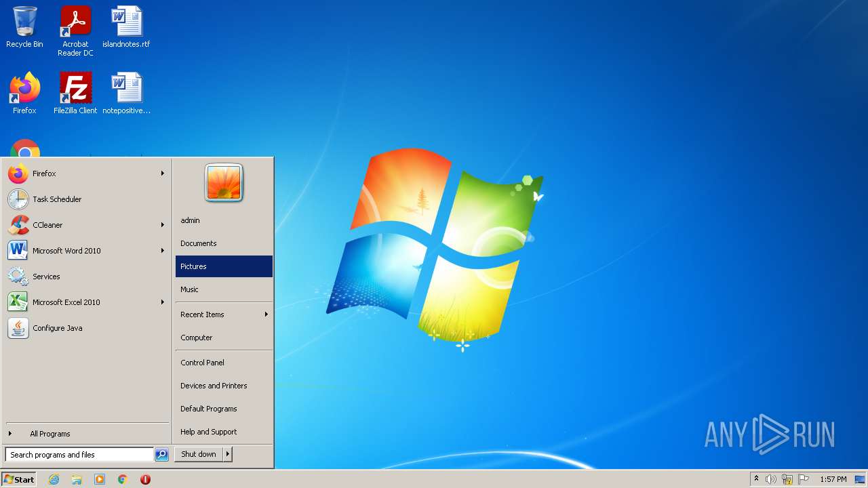Expand the Firefox jump list arrow
Screen dimensions: 868x488
(x=163, y=174)
